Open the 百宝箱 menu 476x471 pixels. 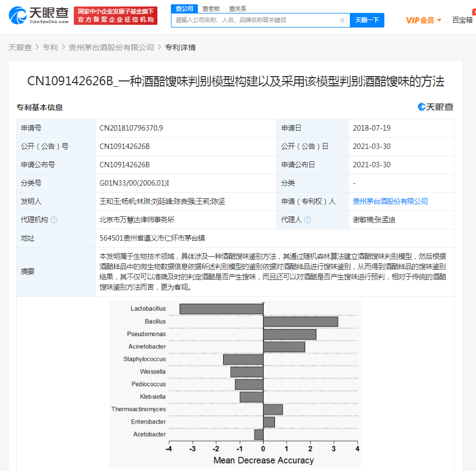click(463, 21)
